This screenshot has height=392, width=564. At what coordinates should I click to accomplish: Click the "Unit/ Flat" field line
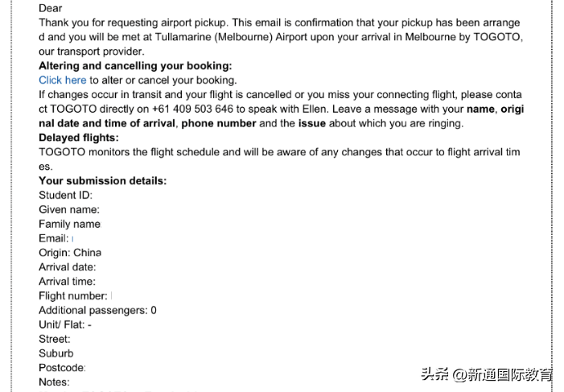click(x=65, y=324)
